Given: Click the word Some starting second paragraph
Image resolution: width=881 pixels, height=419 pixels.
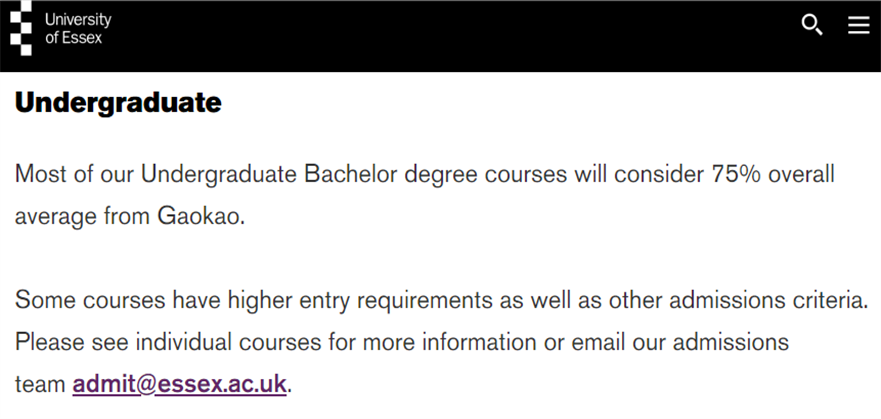Looking at the screenshot, I should tap(45, 300).
